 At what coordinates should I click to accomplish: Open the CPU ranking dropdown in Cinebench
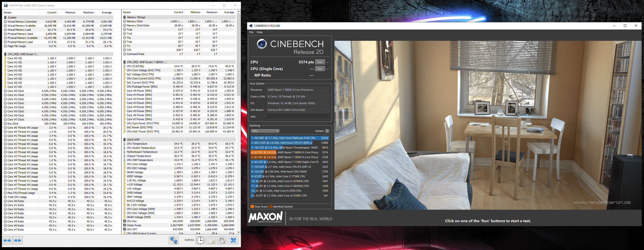tap(265, 131)
